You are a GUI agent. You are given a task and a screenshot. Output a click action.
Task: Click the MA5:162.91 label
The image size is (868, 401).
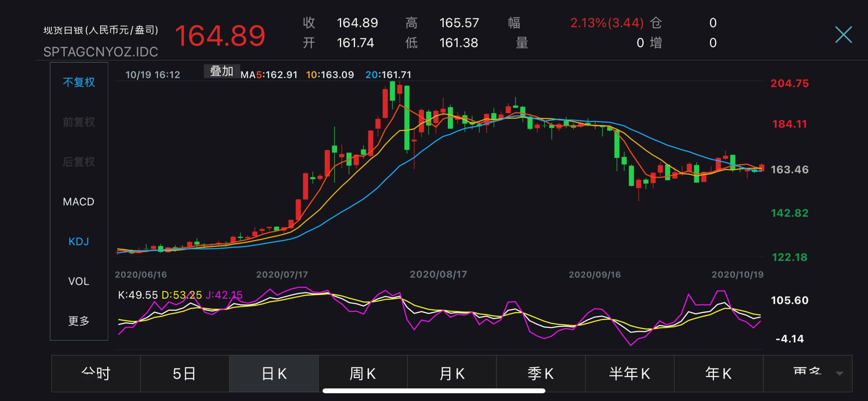[x=269, y=75]
